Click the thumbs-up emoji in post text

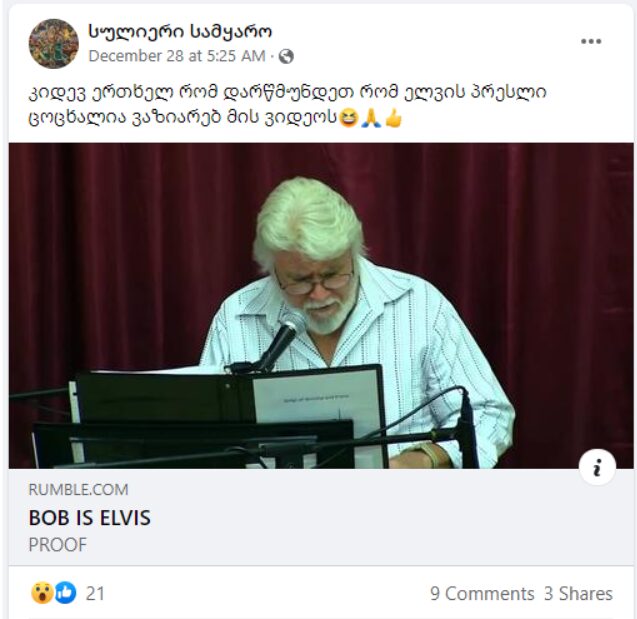click(x=393, y=118)
